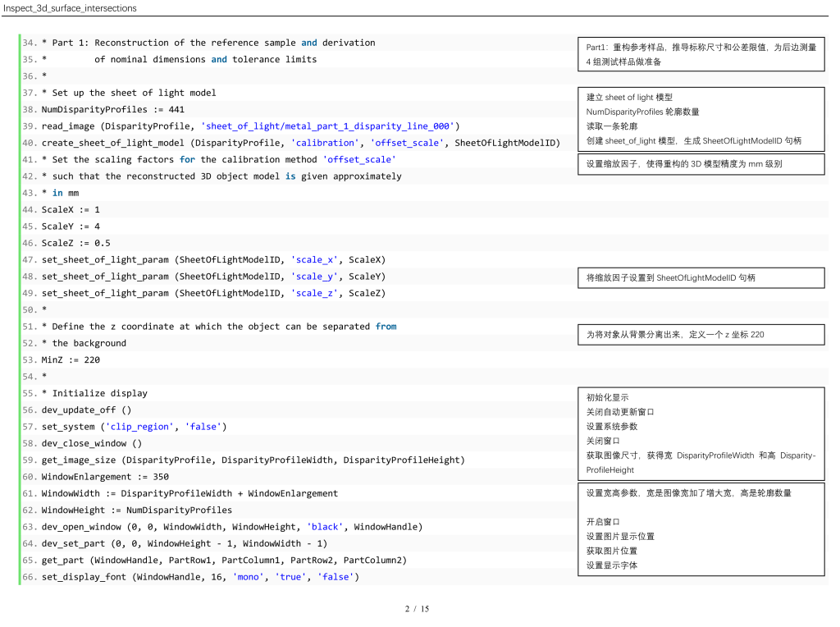Viewport: 840px width, 627px height.
Task: Click the WindowEnlargement := 350 line
Action: (x=105, y=477)
